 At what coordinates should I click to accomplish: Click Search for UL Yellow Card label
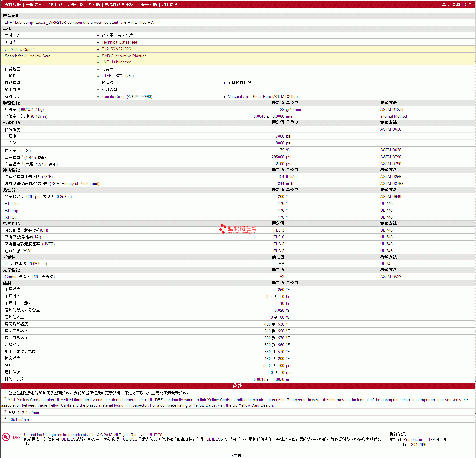[x=28, y=56]
